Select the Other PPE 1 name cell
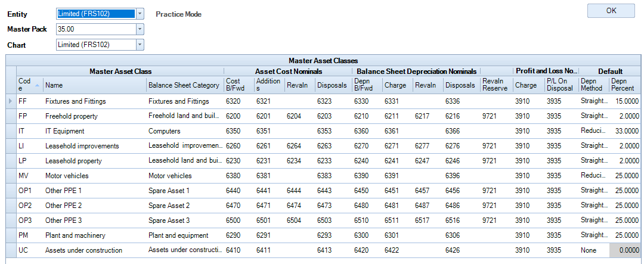 [94, 191]
